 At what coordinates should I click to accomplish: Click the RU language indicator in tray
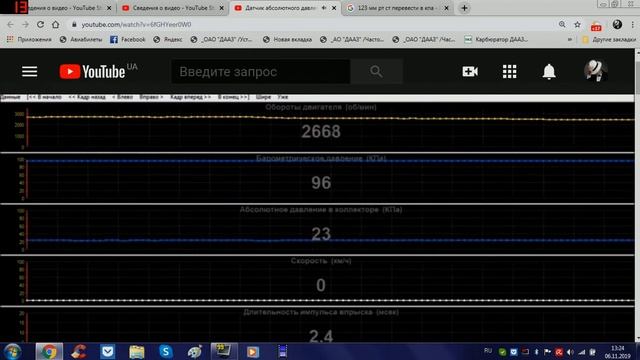click(x=488, y=351)
